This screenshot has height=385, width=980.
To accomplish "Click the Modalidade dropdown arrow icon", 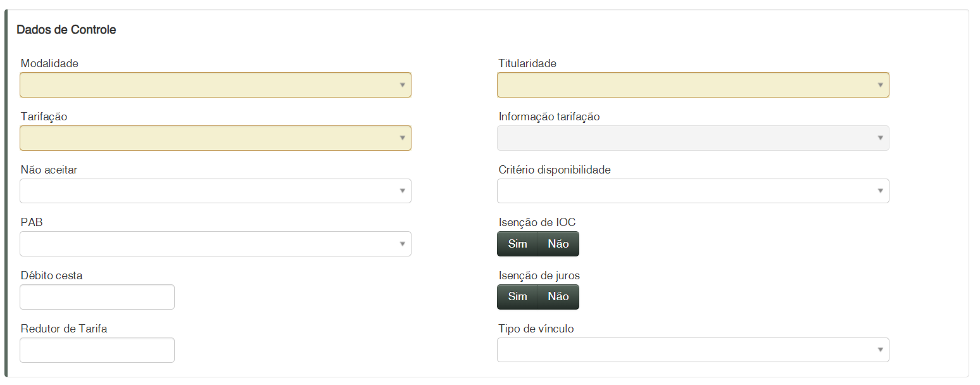I will tap(403, 85).
